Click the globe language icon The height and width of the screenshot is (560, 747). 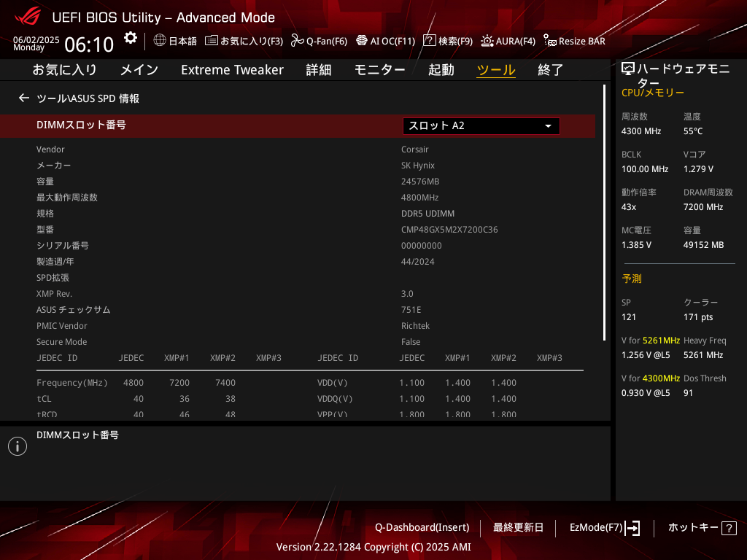160,41
